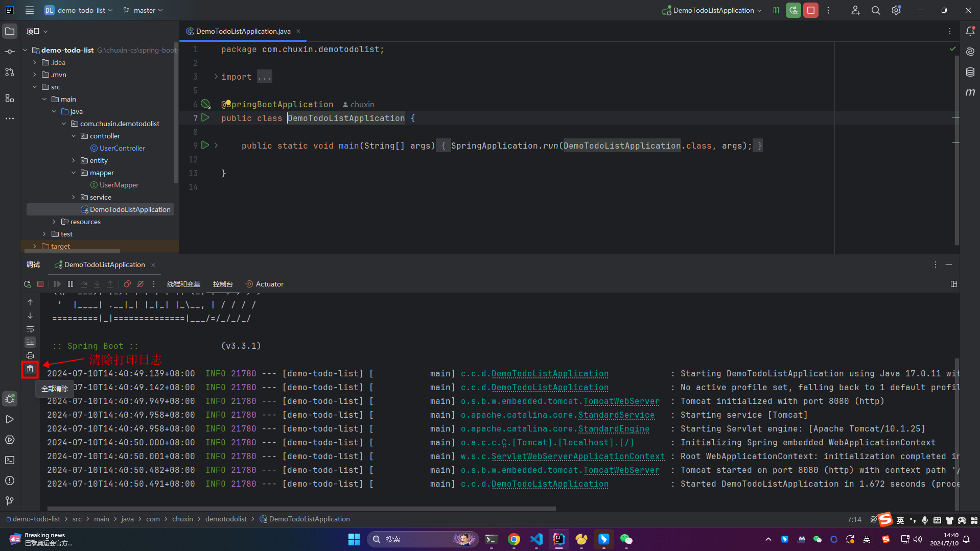Screen dimensions: 980x551
Task: Click the Search Everywhere magnifier icon
Action: click(x=876, y=10)
